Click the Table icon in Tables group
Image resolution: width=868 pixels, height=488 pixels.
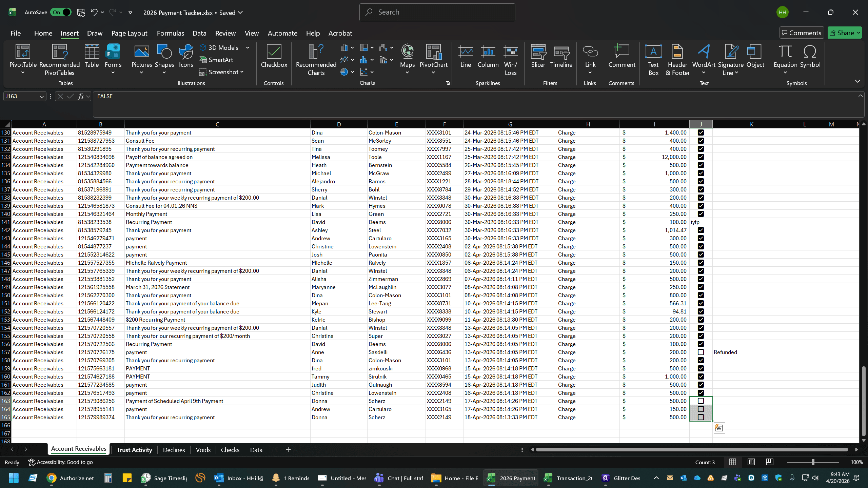point(92,56)
